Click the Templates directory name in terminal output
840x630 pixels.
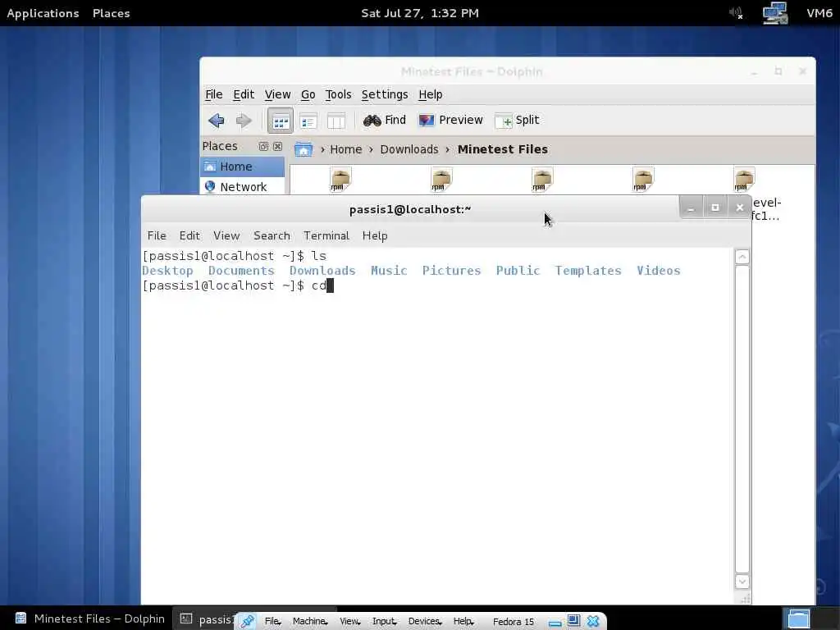tap(588, 271)
